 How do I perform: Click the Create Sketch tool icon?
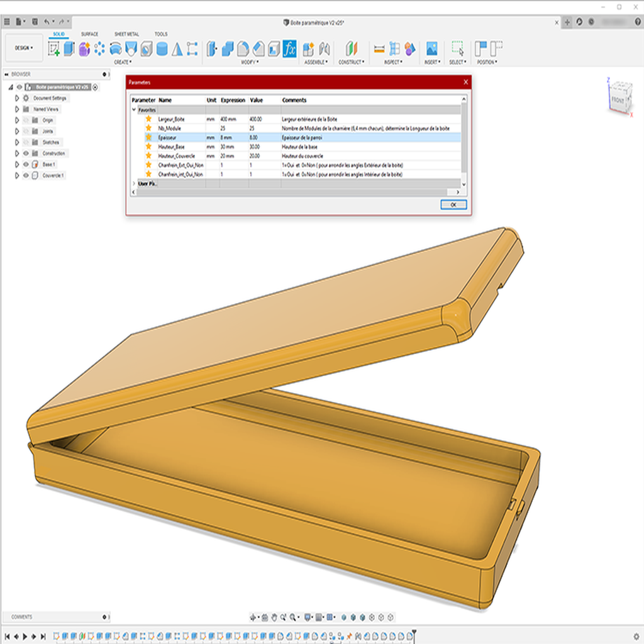[54, 49]
